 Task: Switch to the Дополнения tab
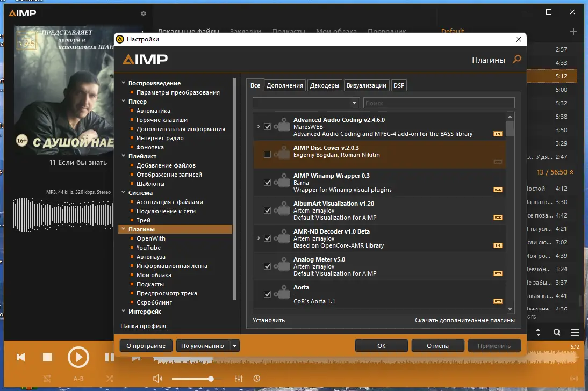[285, 85]
